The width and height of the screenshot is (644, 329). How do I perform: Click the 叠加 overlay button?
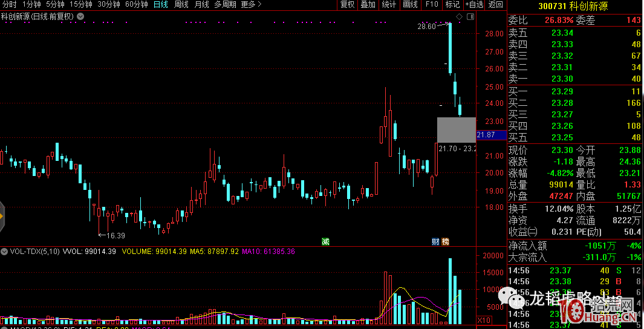[x=368, y=5]
